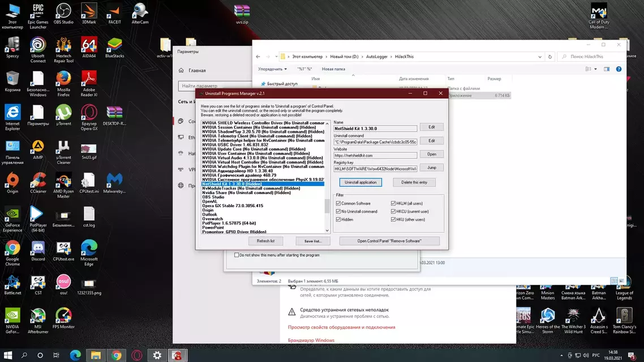Open osu! desktop icon
The width and height of the screenshot is (644, 362).
[x=63, y=285]
